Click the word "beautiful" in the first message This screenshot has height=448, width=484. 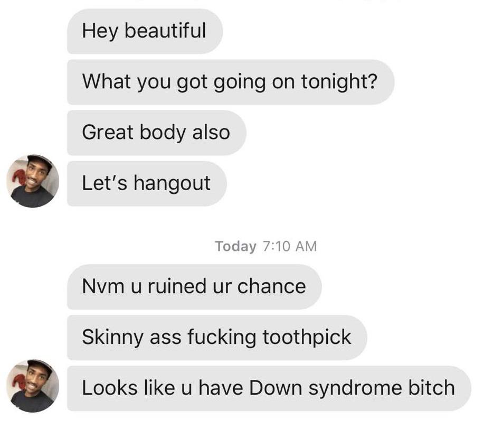(165, 31)
